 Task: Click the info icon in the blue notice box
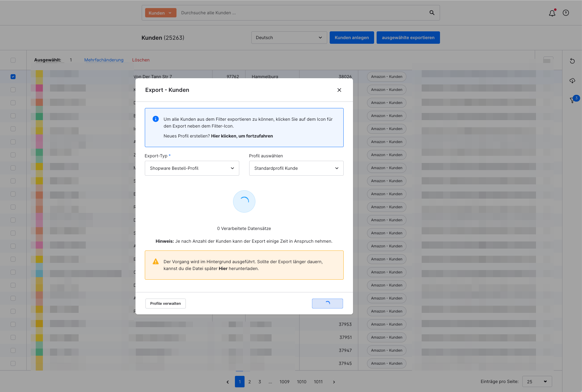[x=155, y=119]
